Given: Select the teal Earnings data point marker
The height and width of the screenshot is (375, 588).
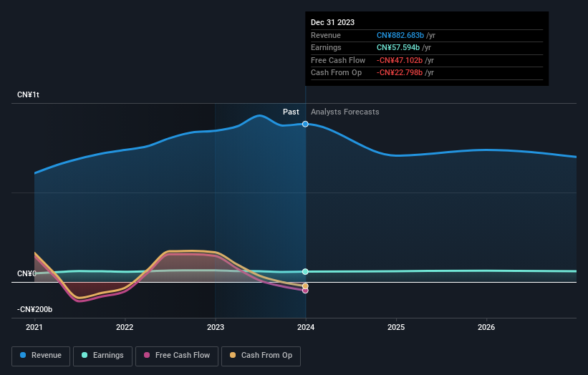Looking at the screenshot, I should (x=305, y=272).
